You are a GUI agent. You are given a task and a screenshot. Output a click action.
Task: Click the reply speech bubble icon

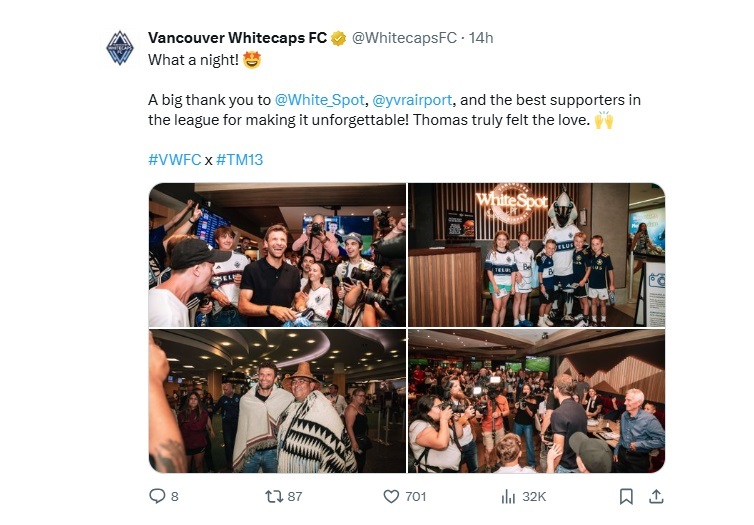coord(157,496)
